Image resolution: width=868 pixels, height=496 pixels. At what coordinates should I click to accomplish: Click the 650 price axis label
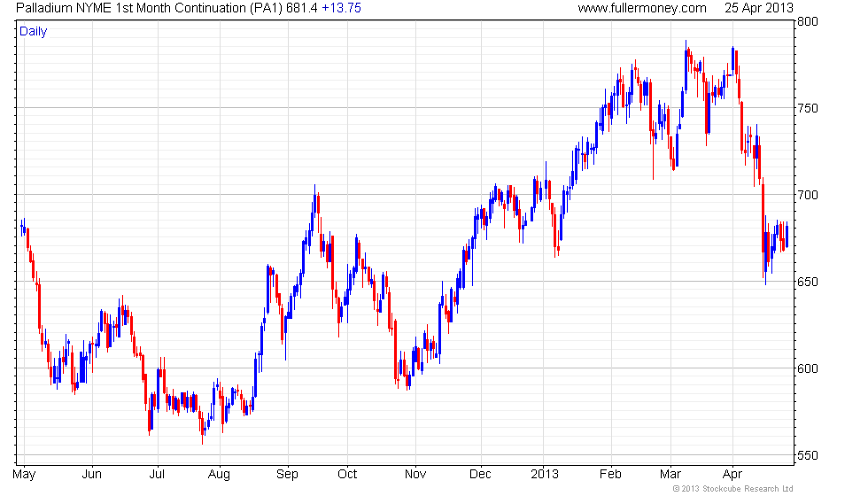click(x=807, y=282)
